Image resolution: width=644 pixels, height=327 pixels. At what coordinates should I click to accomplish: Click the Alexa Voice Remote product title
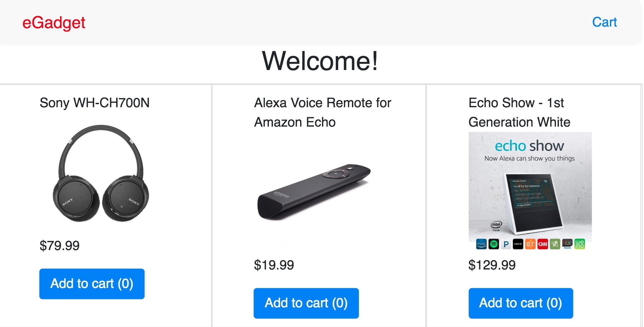pos(322,112)
